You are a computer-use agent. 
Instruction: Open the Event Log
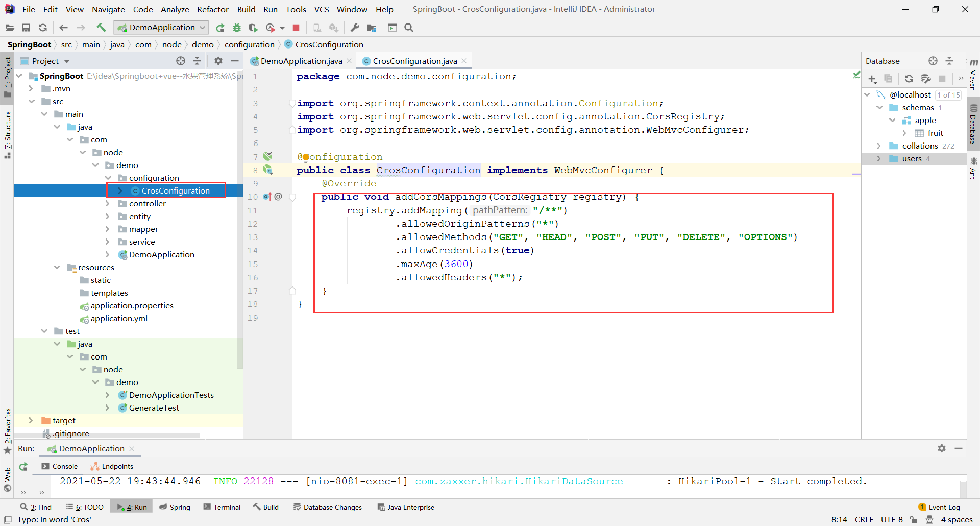[x=944, y=507]
